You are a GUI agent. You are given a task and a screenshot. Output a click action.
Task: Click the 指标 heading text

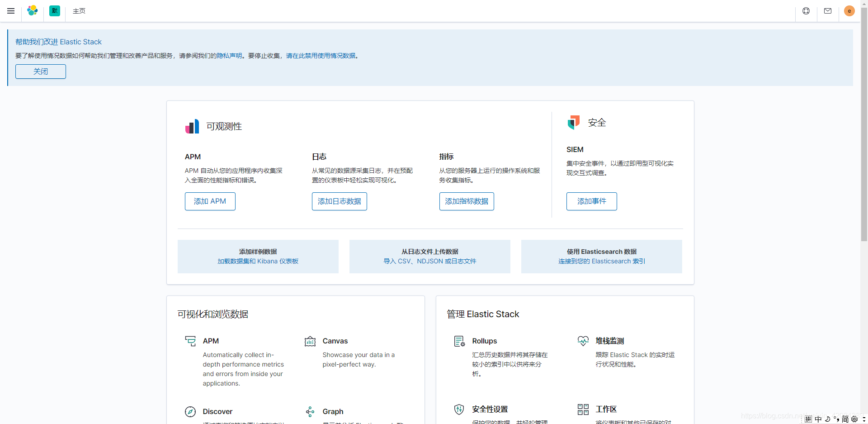pos(446,157)
